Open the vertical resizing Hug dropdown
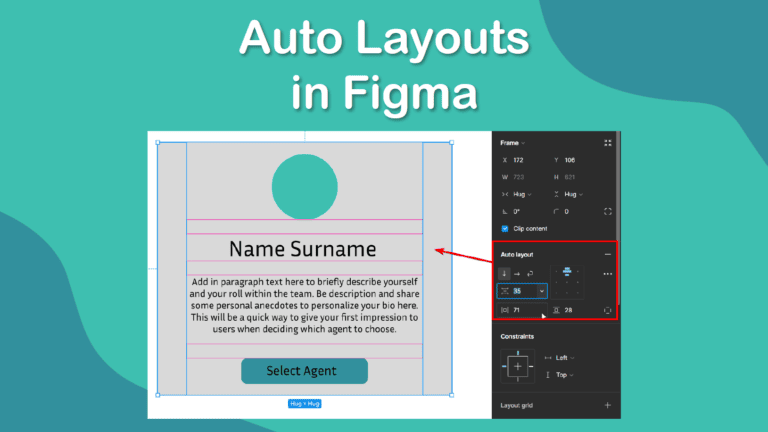Image resolution: width=768 pixels, height=432 pixels. [574, 194]
